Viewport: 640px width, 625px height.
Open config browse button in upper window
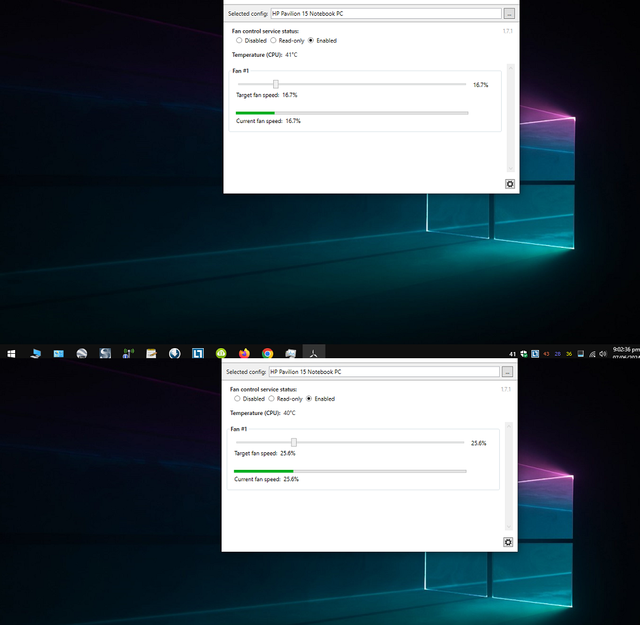click(509, 13)
